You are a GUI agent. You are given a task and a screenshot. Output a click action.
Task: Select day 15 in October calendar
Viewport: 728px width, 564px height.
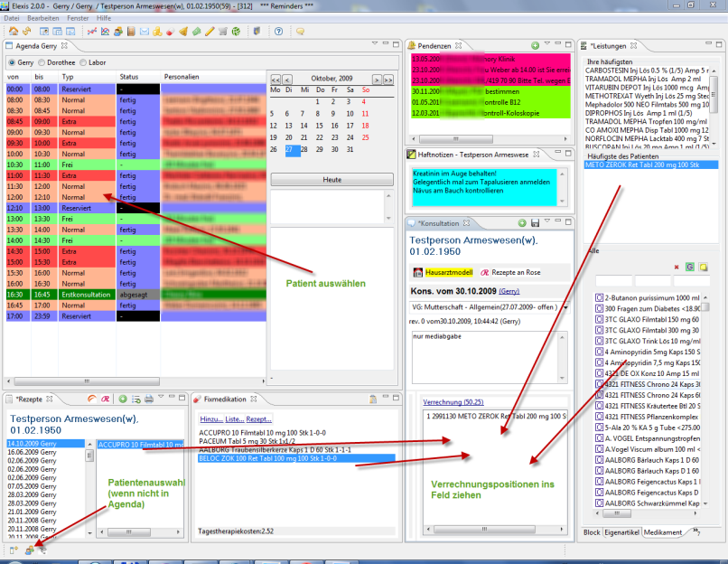tap(319, 126)
